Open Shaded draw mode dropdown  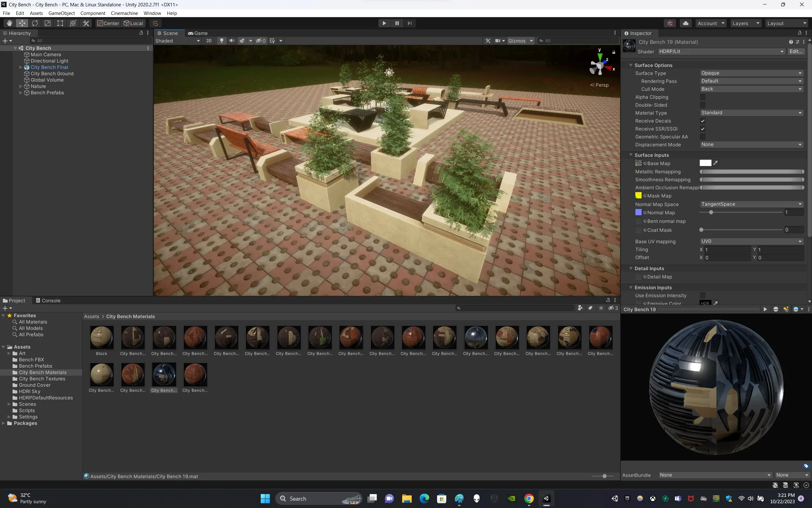(178, 41)
